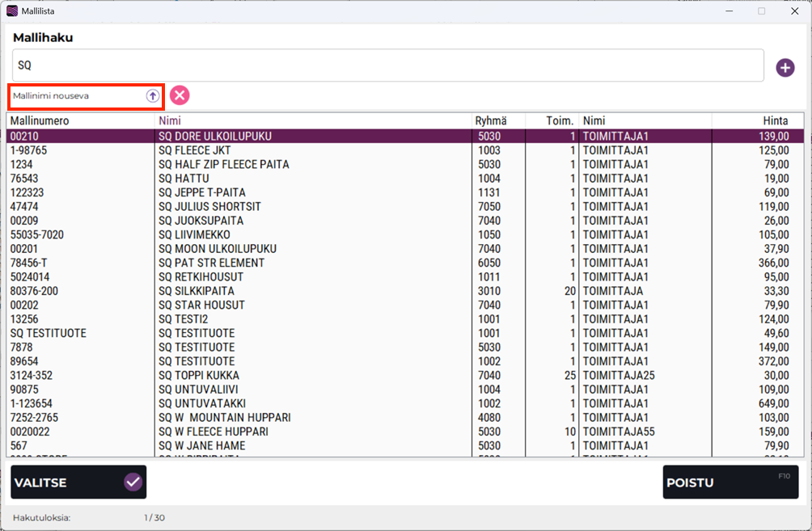The width and height of the screenshot is (812, 531).
Task: Click the pink X clear sorting icon
Action: (x=180, y=95)
